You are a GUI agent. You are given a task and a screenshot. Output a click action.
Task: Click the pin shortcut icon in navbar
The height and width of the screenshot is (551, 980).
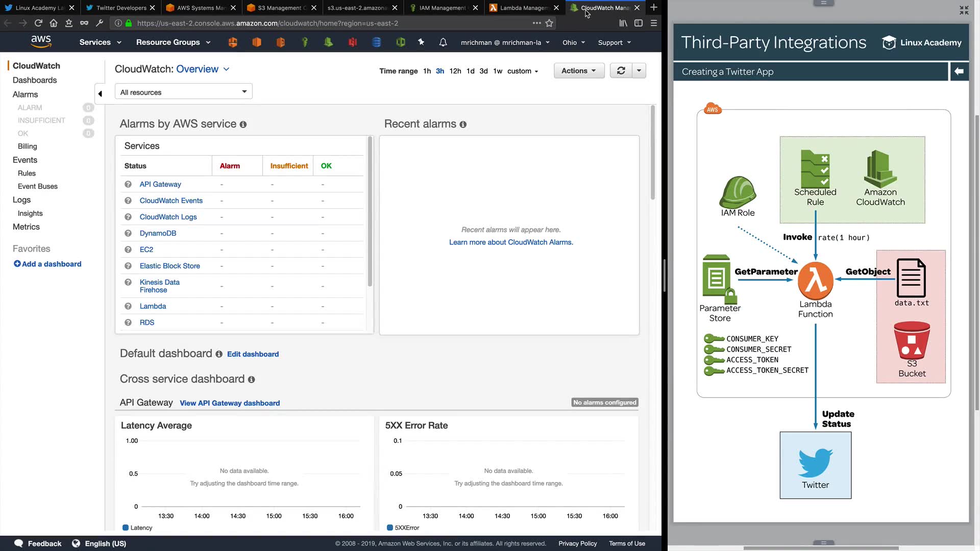click(421, 42)
